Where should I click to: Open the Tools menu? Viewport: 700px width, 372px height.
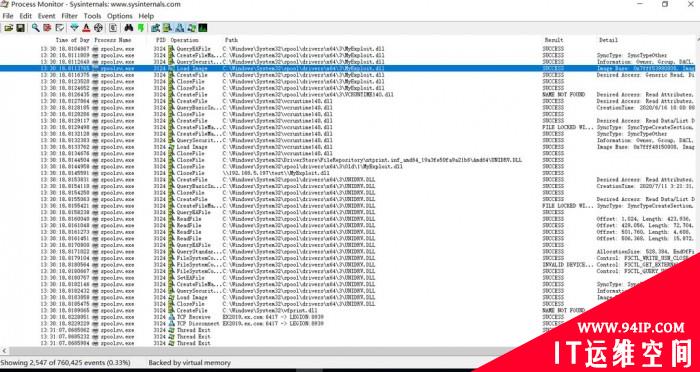pyautogui.click(x=92, y=16)
